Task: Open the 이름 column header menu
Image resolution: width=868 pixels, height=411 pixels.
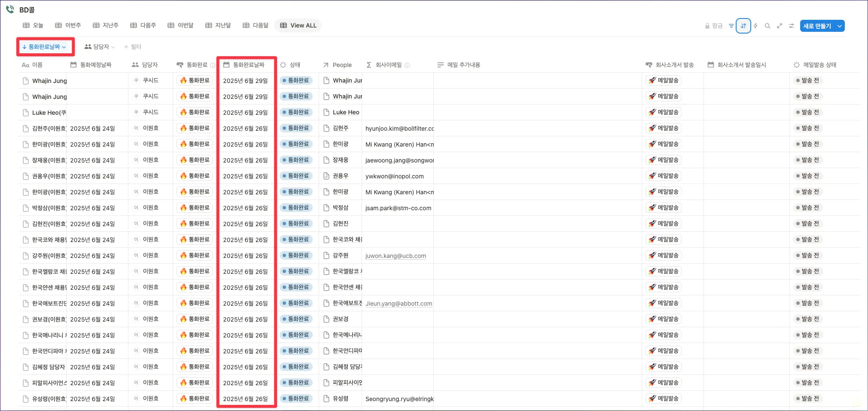Action: tap(42, 65)
